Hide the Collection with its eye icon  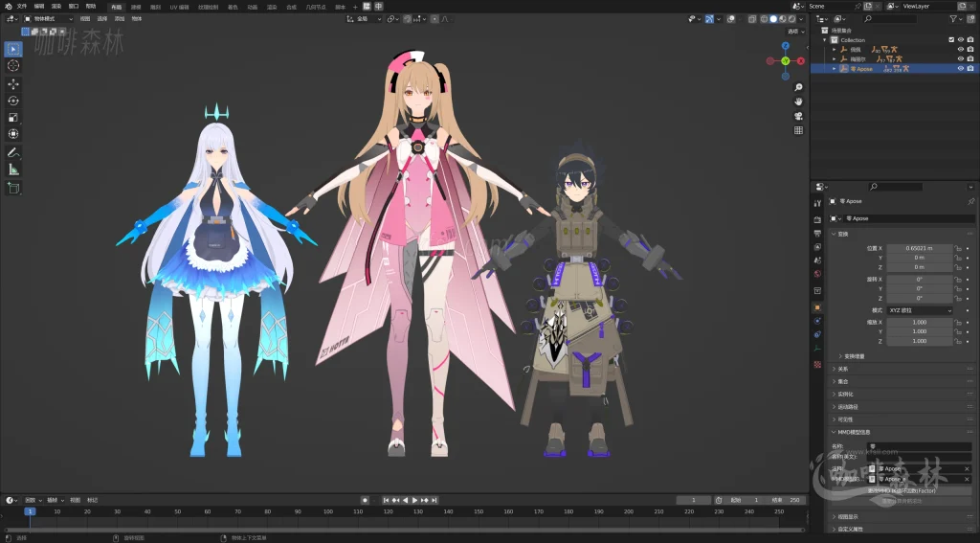pos(961,40)
